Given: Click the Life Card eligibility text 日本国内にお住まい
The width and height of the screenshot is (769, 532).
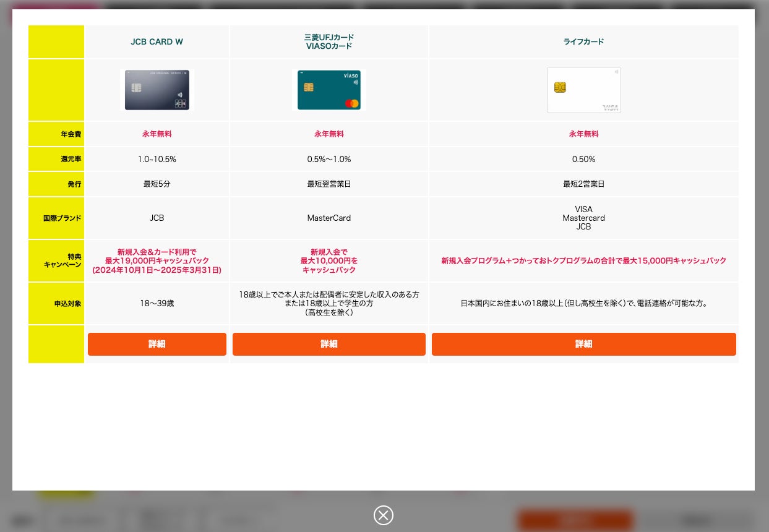Looking at the screenshot, I should click(x=584, y=304).
